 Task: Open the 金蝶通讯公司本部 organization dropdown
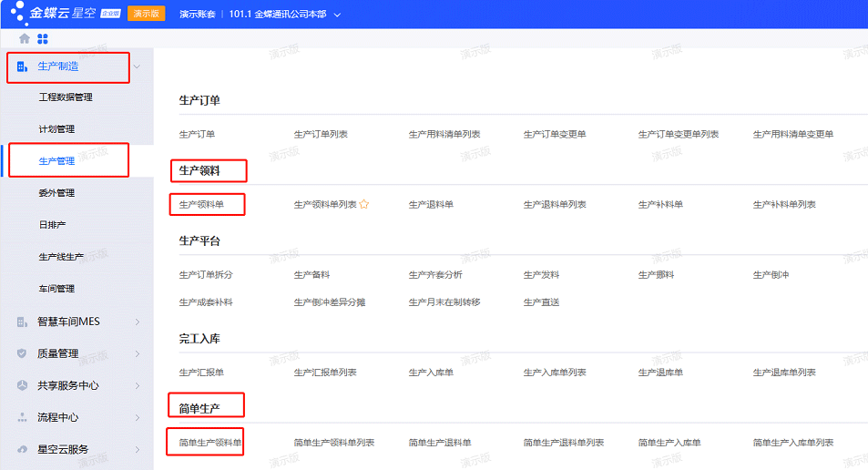337,15
